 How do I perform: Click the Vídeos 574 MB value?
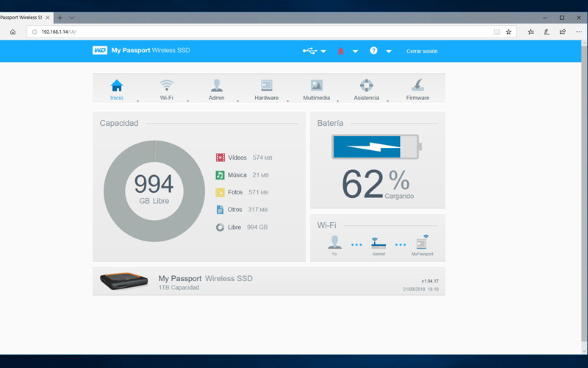point(262,158)
